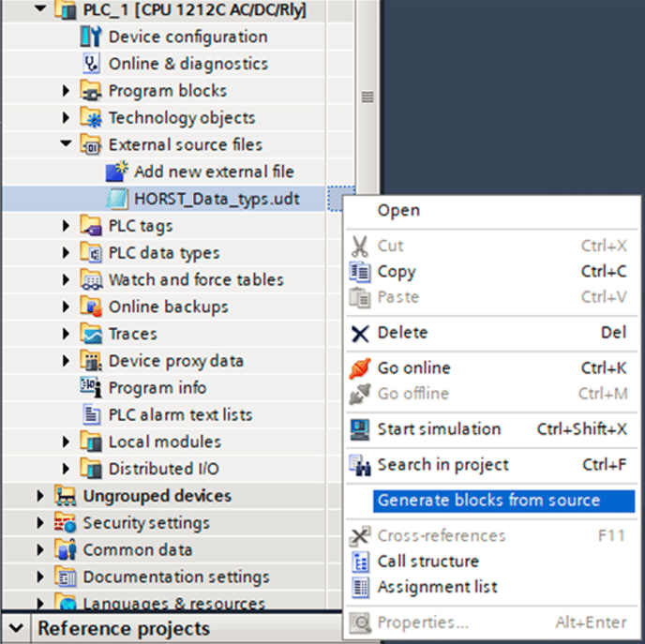The image size is (645, 644).
Task: Click the project tree vertical scrollbar handle
Action: pyautogui.click(x=367, y=97)
